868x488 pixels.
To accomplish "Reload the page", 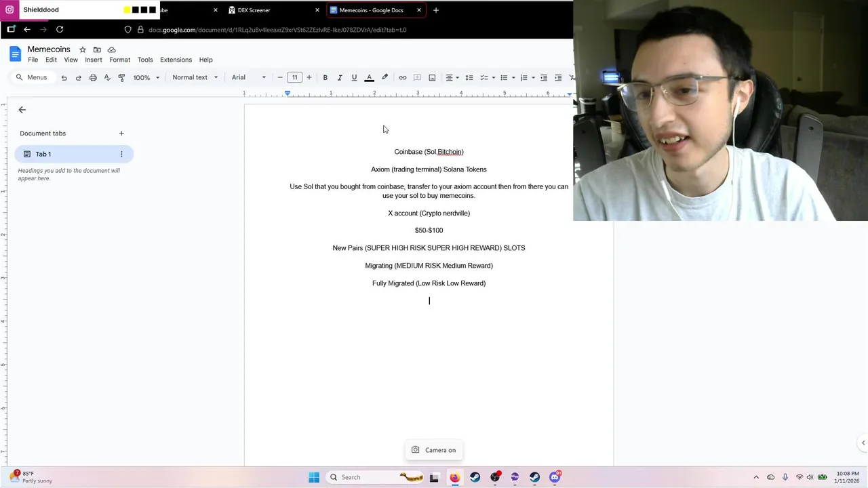I will pos(60,29).
